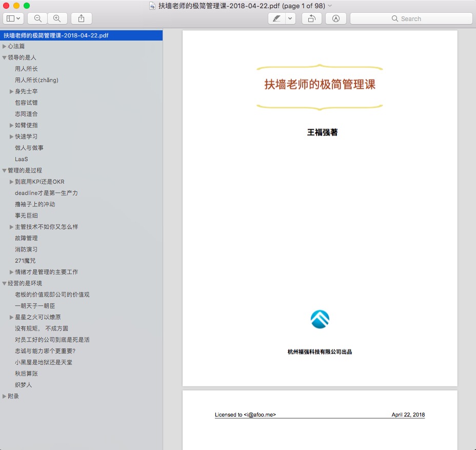Click the author name 王福强著
The height and width of the screenshot is (450, 476).
tap(322, 132)
